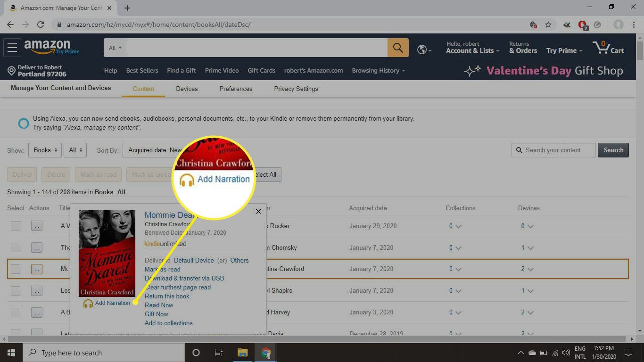Image resolution: width=644 pixels, height=362 pixels.
Task: Click Download & transfer via USB
Action: (184, 278)
